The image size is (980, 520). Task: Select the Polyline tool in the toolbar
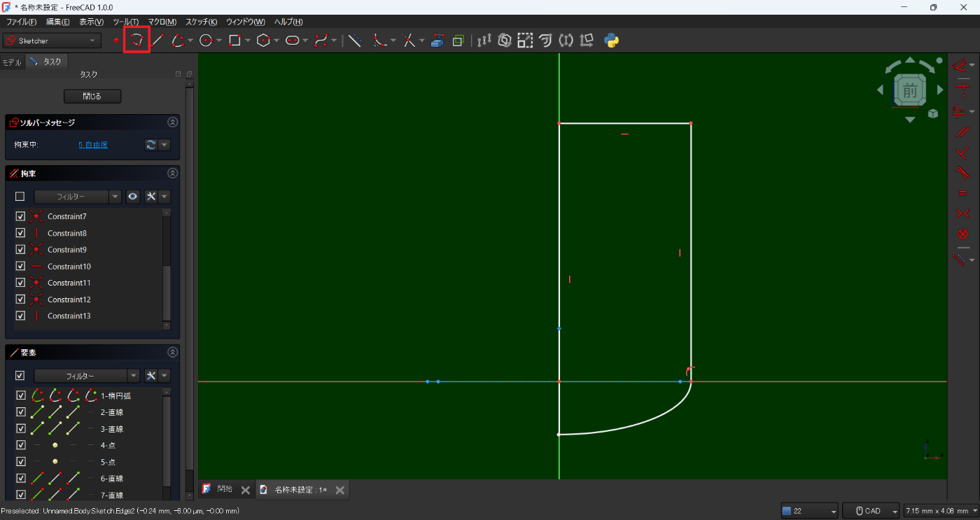pos(137,41)
